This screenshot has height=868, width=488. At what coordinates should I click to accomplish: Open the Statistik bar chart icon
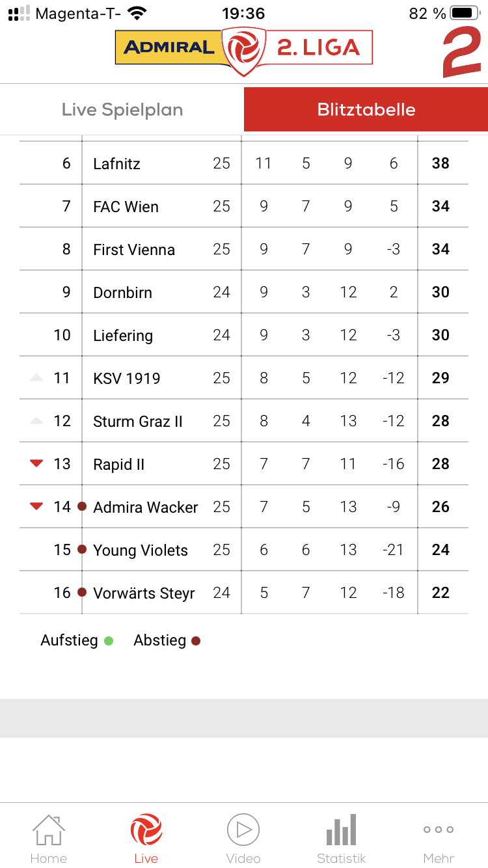coord(342,830)
